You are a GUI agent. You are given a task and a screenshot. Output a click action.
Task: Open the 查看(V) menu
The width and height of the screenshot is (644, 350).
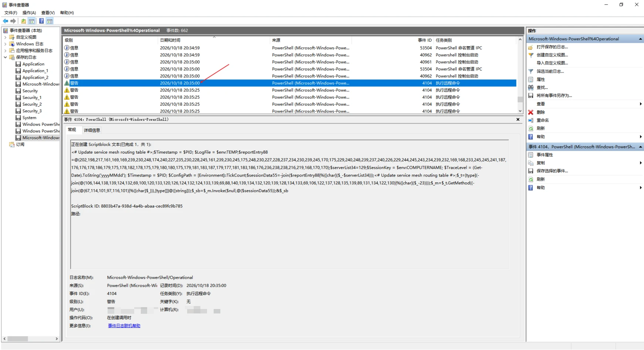[48, 13]
